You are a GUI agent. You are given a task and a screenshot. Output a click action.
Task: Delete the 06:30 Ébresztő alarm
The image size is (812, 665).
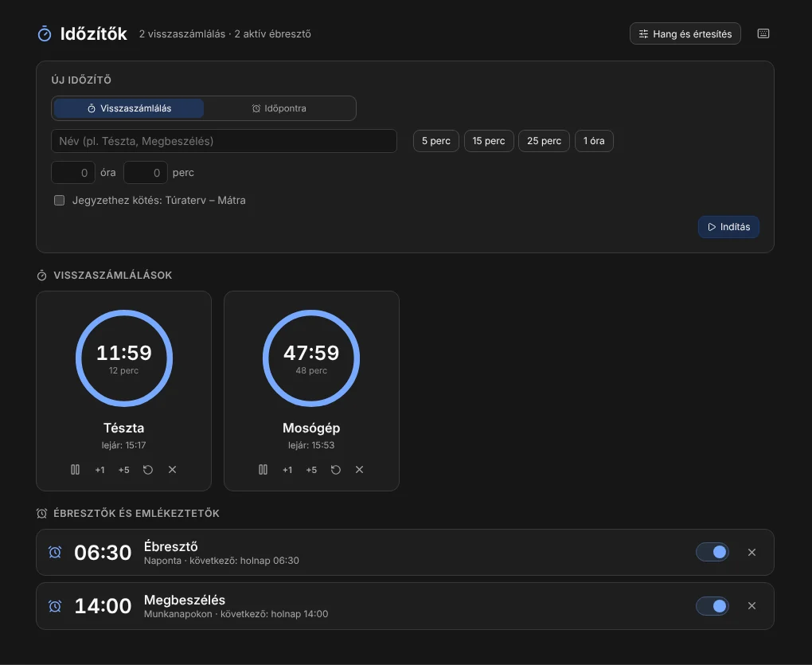tap(752, 552)
